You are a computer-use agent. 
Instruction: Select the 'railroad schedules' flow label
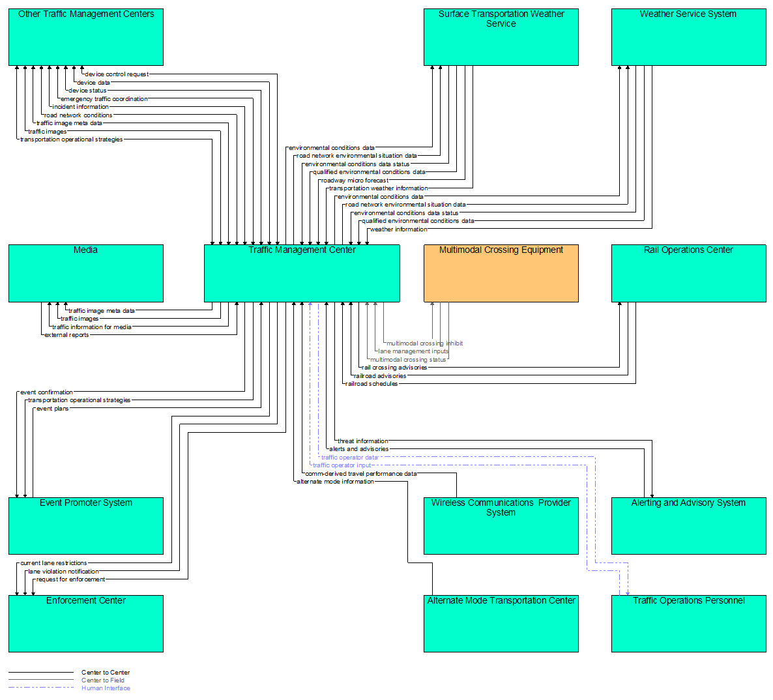pyautogui.click(x=372, y=384)
